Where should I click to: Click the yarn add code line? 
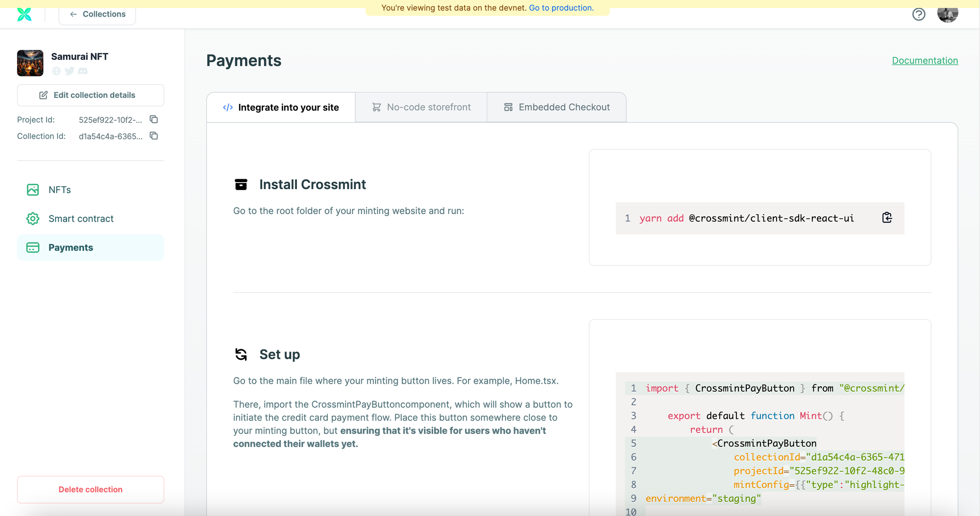(747, 218)
